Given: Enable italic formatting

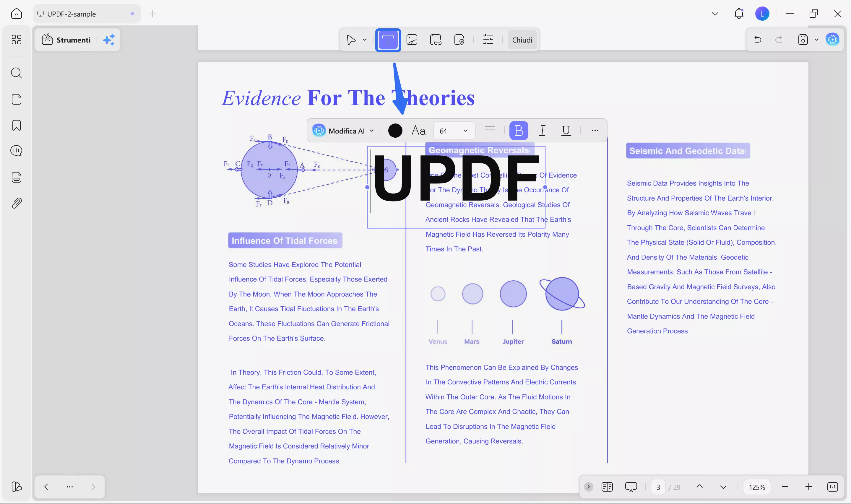Looking at the screenshot, I should (x=542, y=130).
